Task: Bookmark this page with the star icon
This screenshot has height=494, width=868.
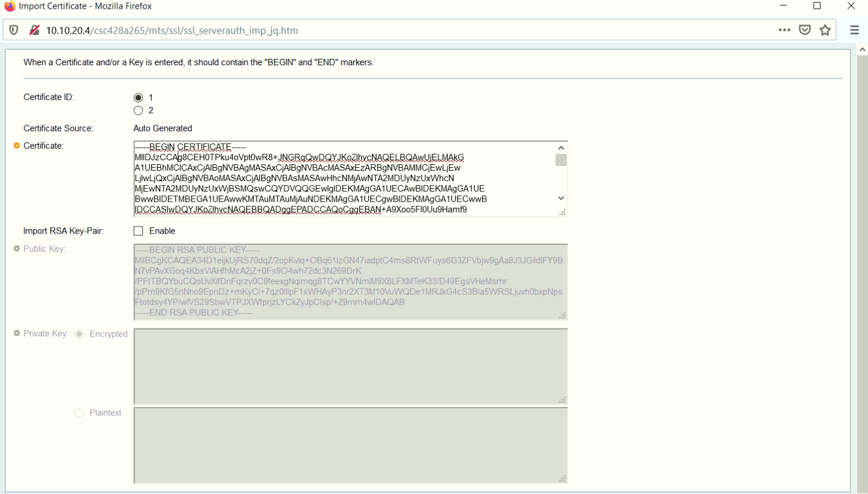Action: [825, 30]
